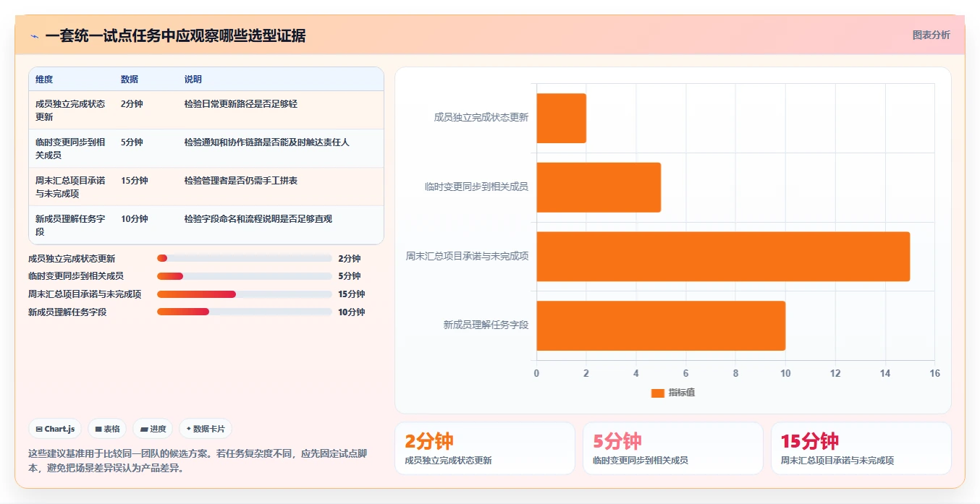Click the chart bar for 新成员理解任务字段
980x504 pixels.
(x=661, y=326)
